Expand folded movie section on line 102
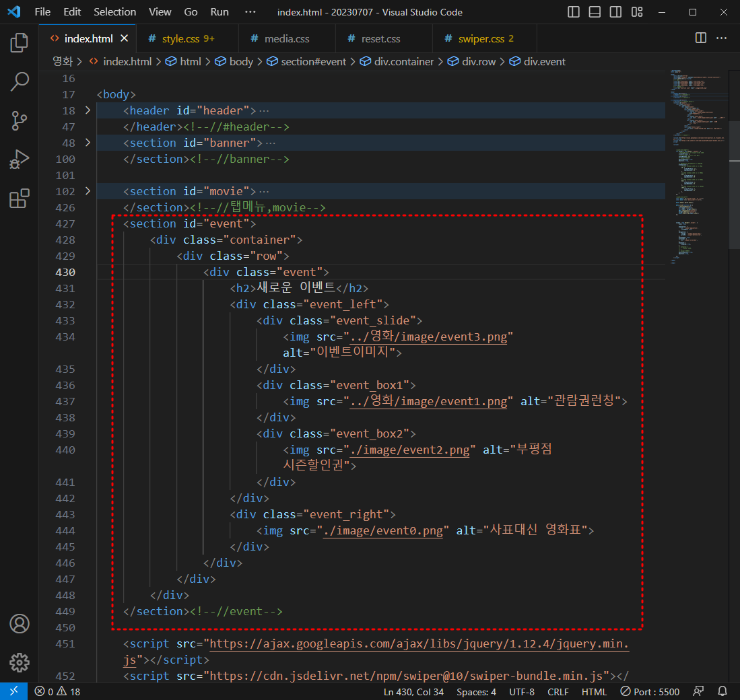The image size is (740, 700). tap(88, 191)
